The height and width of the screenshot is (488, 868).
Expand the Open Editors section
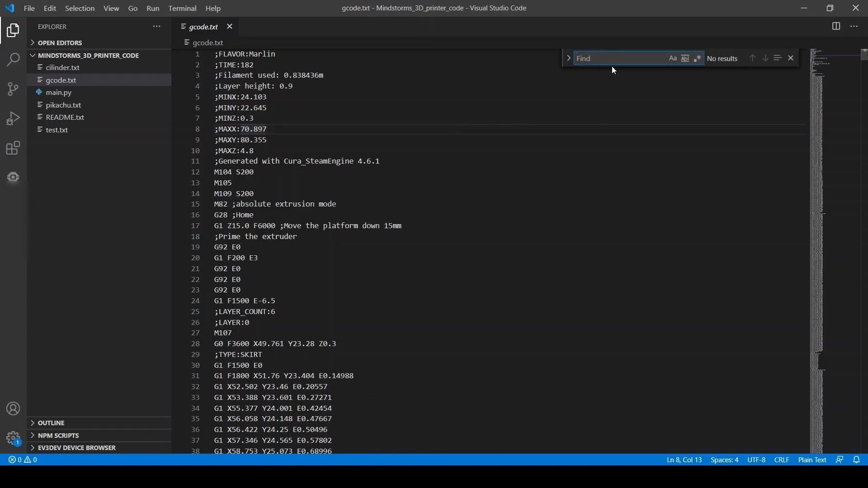(x=60, y=43)
